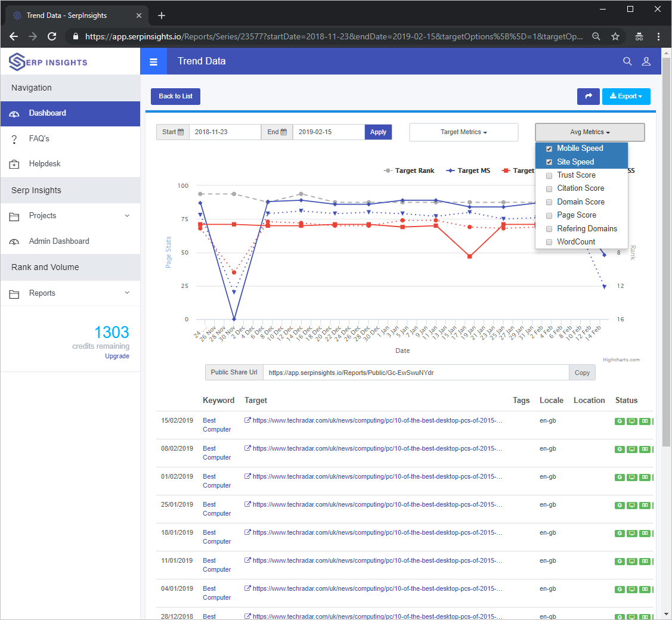This screenshot has height=620, width=672.
Task: Click the Apply button
Action: coord(378,132)
